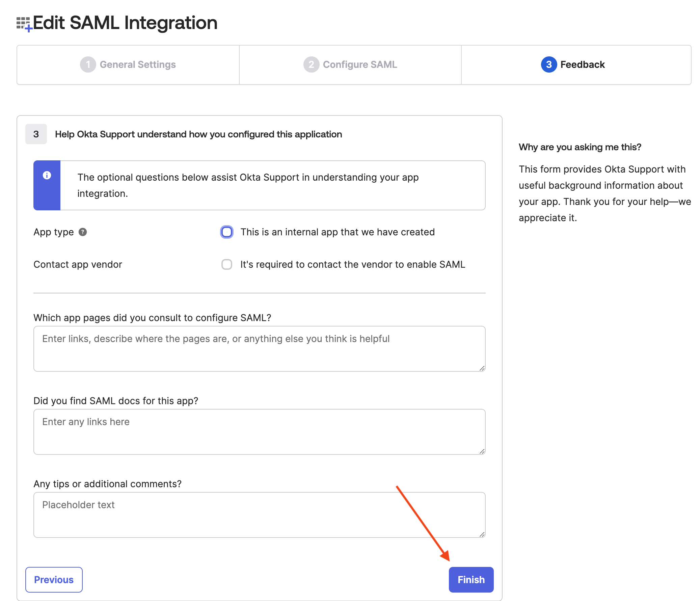Focus the tips or additional comments text area
The width and height of the screenshot is (700, 601).
[260, 515]
